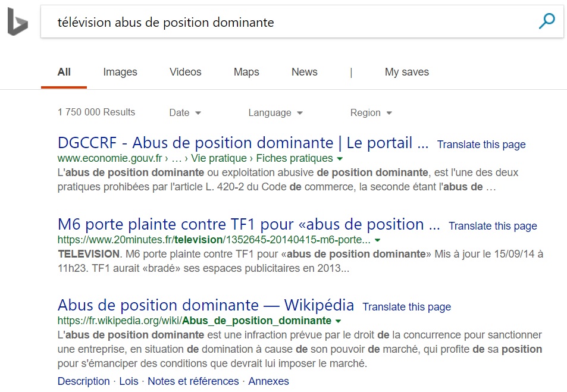Screen dimensions: 567x392
Task: Select the All tab
Action: (x=64, y=72)
